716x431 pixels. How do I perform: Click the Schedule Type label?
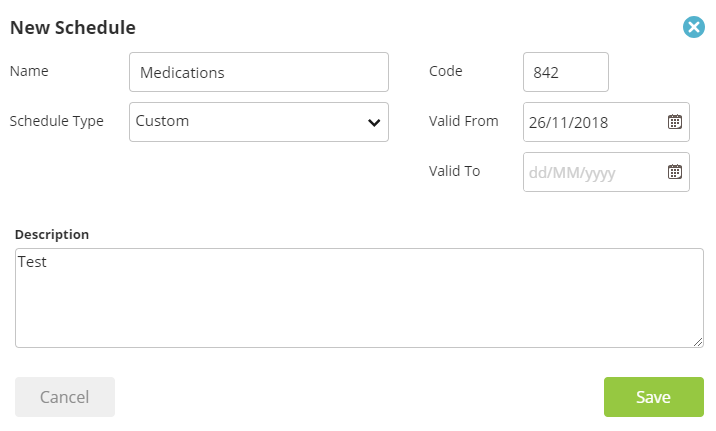57,121
